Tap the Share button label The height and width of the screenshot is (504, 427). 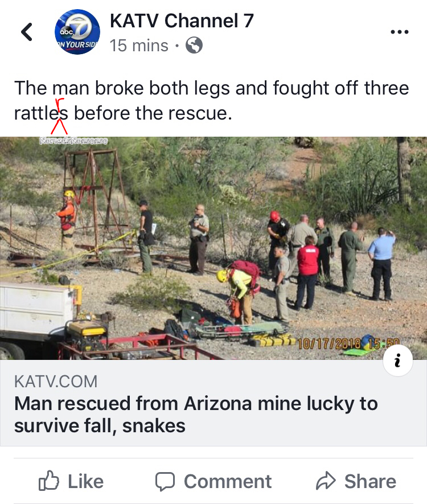click(x=370, y=481)
